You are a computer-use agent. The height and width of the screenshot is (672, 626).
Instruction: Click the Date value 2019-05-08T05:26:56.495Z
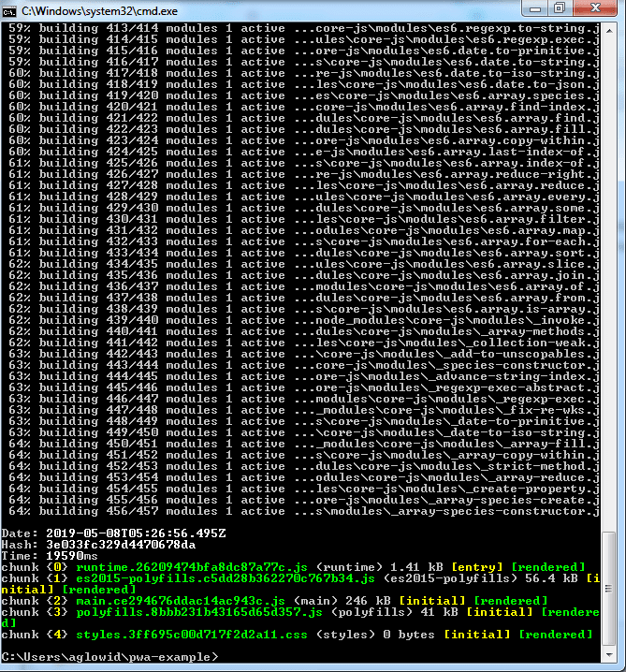[x=136, y=533]
